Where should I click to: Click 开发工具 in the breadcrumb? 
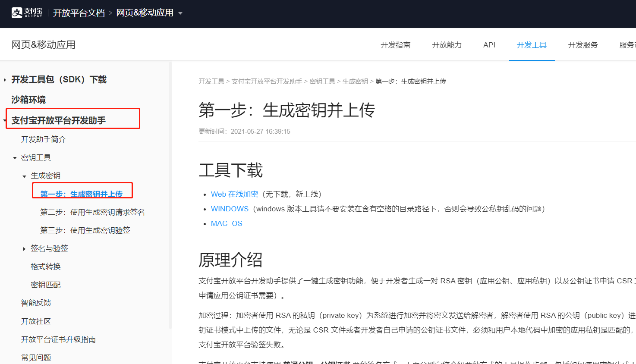click(211, 81)
